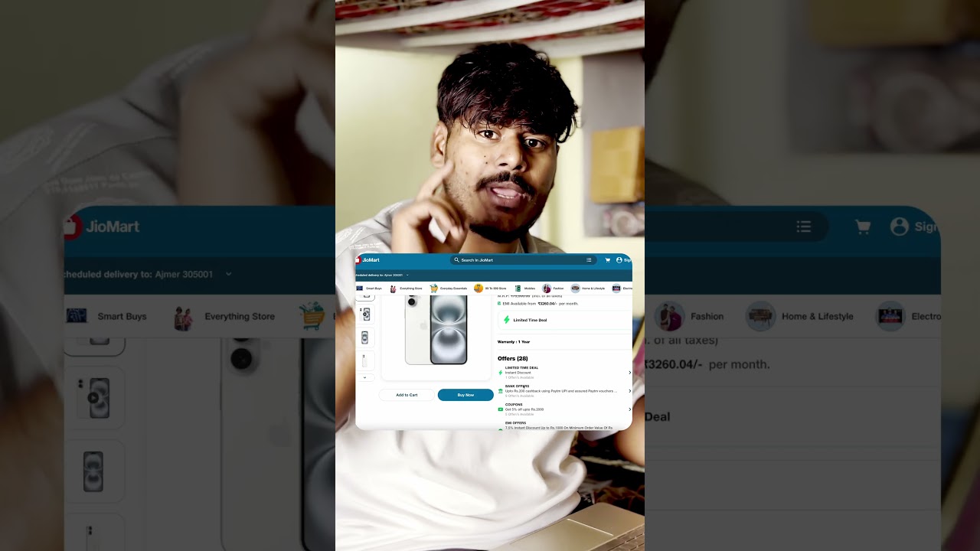Open the cart icon in the small center window
The width and height of the screenshot is (980, 551).
(x=608, y=260)
